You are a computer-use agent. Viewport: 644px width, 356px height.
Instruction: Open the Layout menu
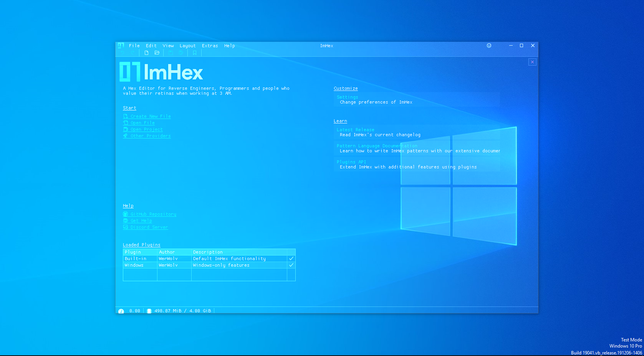tap(188, 46)
